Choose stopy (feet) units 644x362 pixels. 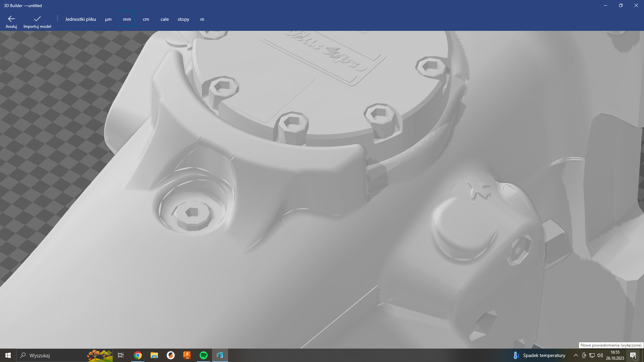pyautogui.click(x=183, y=19)
